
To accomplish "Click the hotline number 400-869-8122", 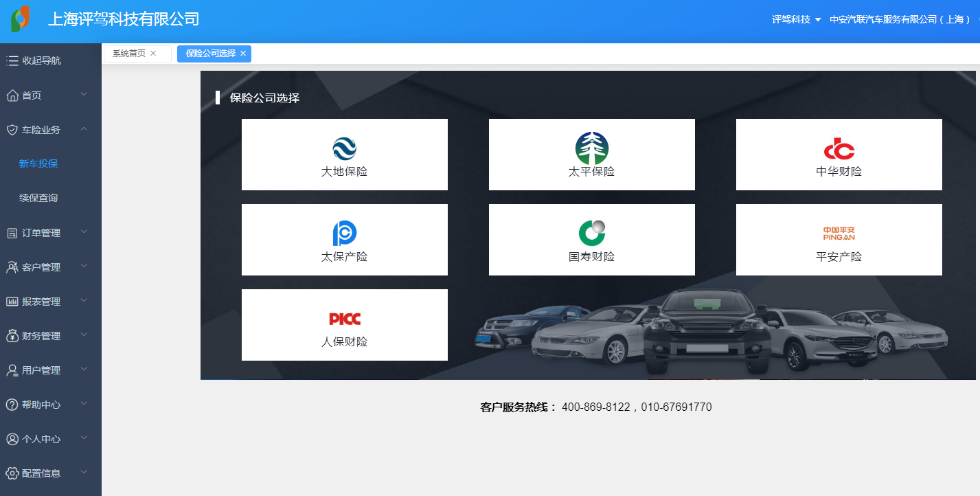I will tap(595, 407).
